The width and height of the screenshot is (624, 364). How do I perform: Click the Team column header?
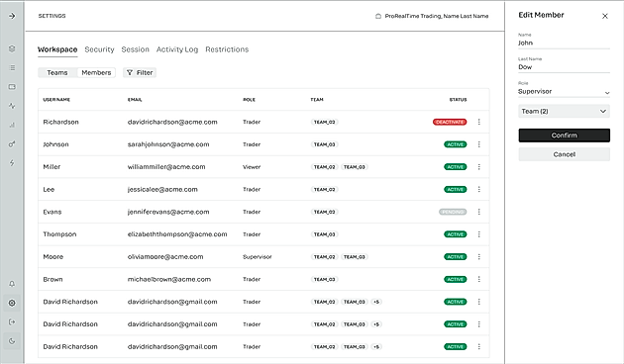pos(317,100)
